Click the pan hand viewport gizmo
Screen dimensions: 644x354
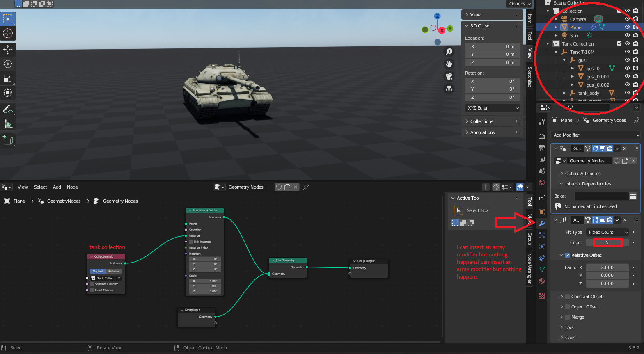click(449, 64)
